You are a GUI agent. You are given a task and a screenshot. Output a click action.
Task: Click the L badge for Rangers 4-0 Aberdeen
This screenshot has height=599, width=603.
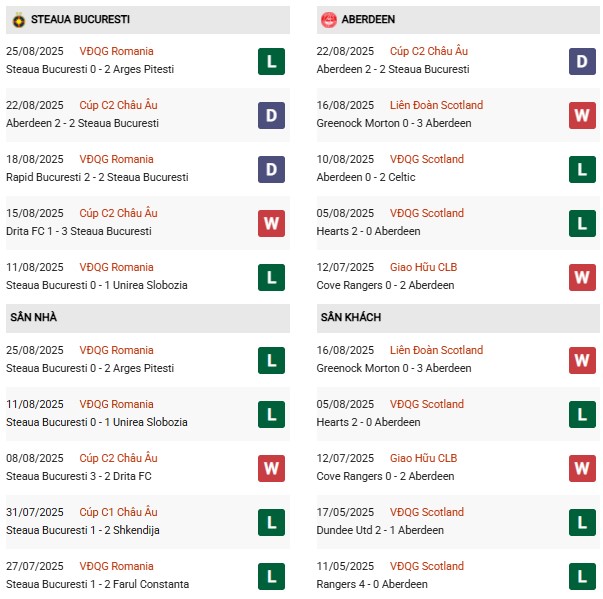[x=582, y=576]
